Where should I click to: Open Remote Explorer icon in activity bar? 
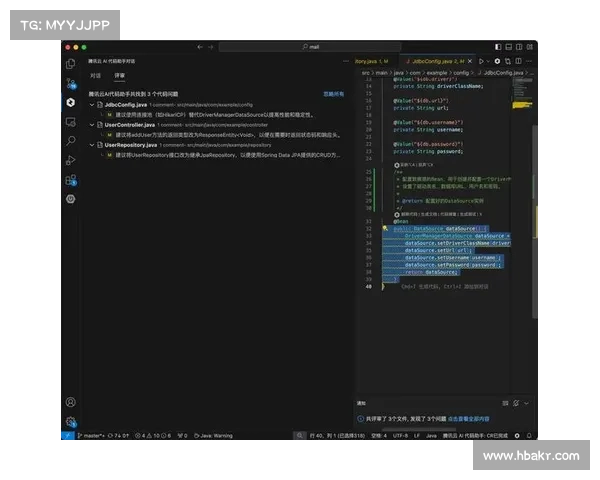pos(70,122)
